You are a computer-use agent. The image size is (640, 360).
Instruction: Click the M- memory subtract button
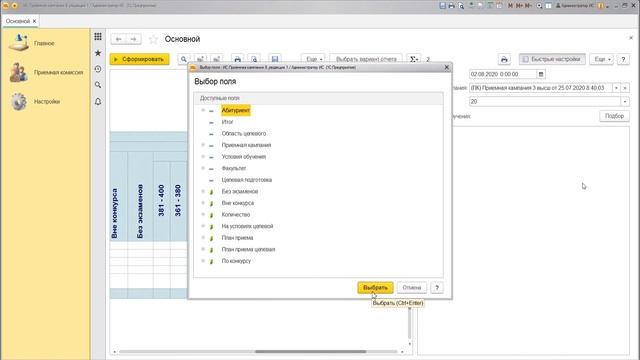click(528, 6)
